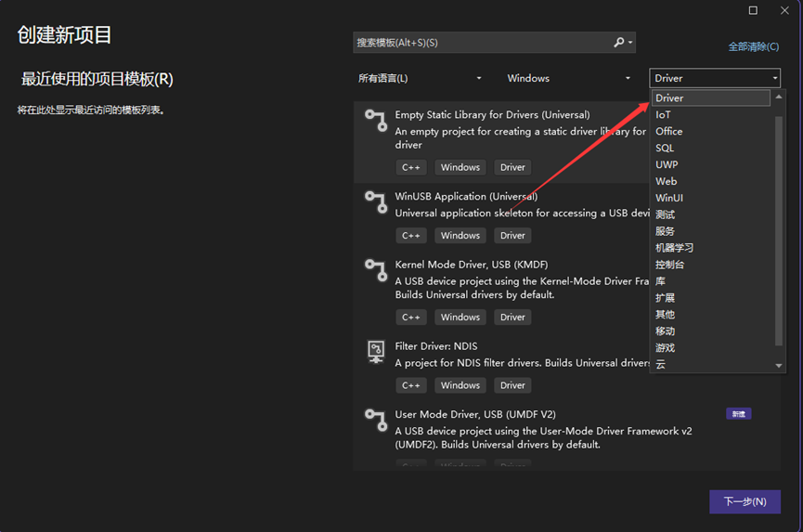Select WinUSB Application (Universal) template
The width and height of the screenshot is (803, 532).
pyautogui.click(x=501, y=216)
